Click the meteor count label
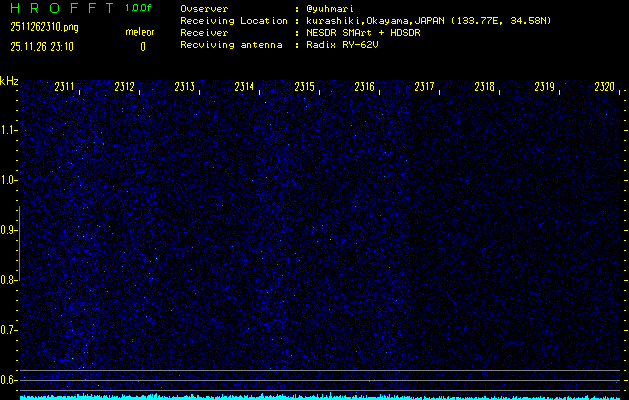The image size is (629, 400). (140, 32)
